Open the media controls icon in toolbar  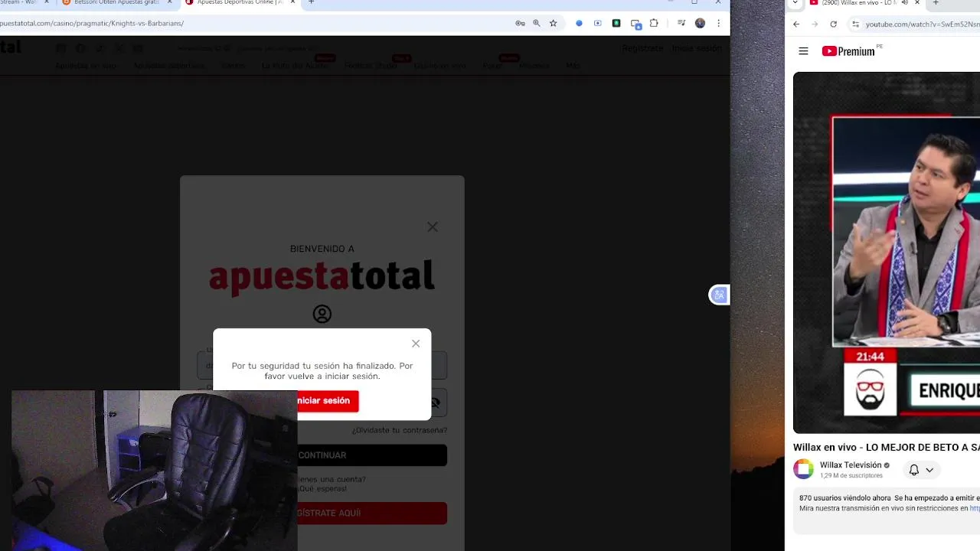pos(681,23)
